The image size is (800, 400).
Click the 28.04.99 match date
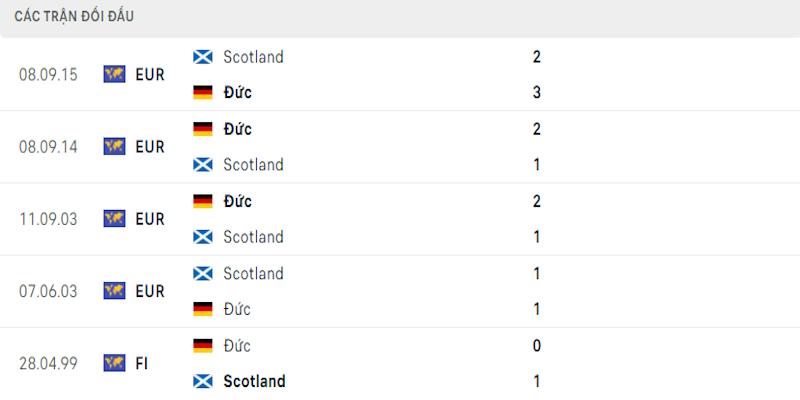[47, 363]
